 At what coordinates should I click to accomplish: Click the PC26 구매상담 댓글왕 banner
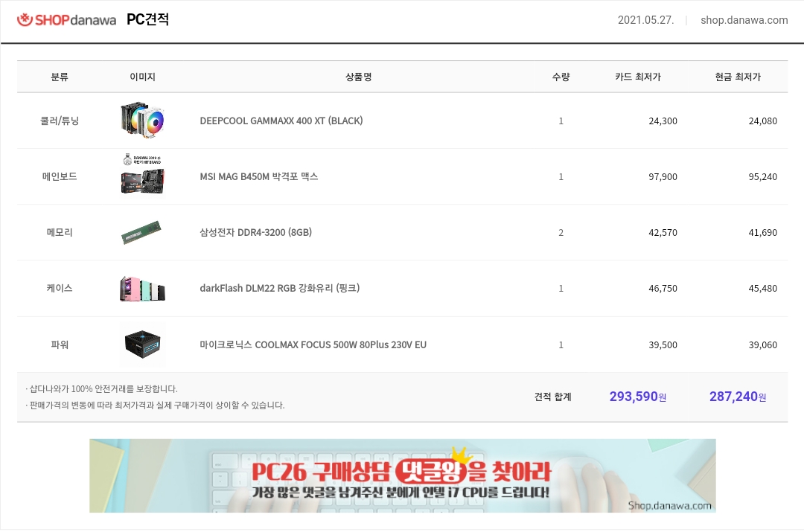tap(403, 475)
